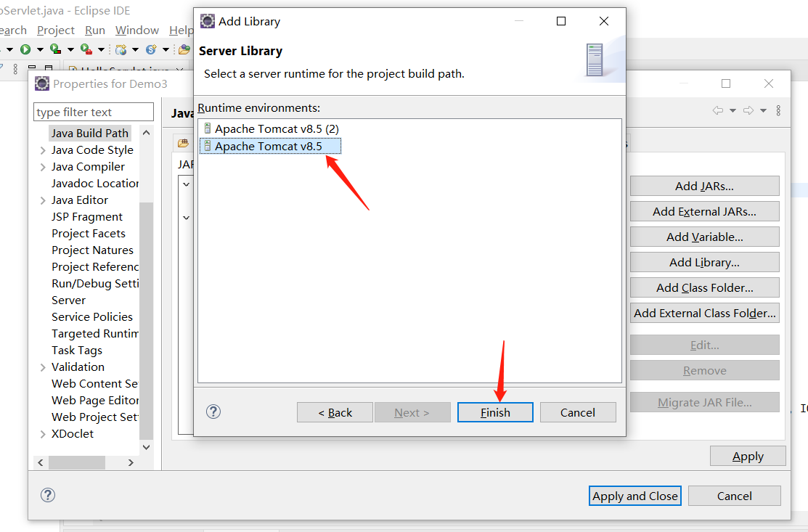The image size is (808, 532).
Task: Select Task Tags in the tree
Action: [77, 351]
